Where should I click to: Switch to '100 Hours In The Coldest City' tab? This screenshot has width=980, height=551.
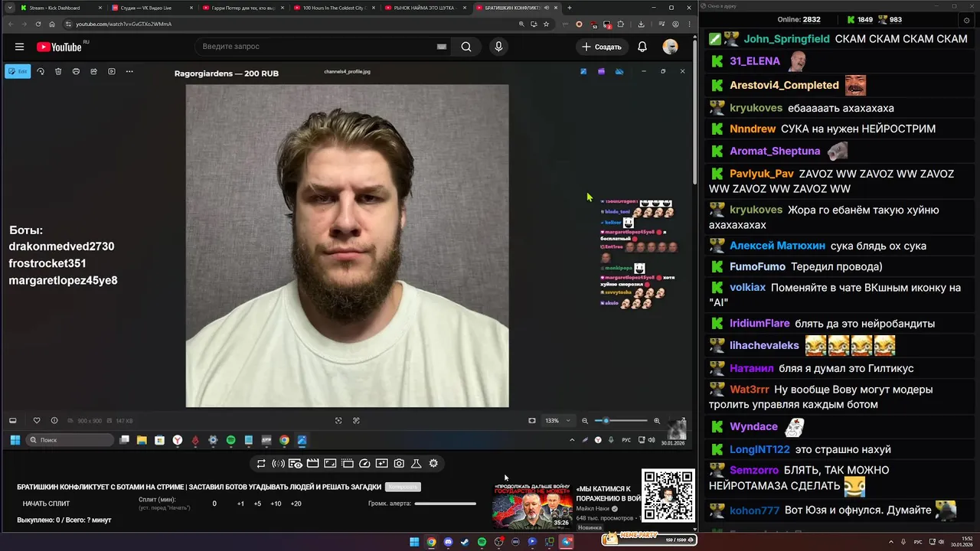coord(334,8)
